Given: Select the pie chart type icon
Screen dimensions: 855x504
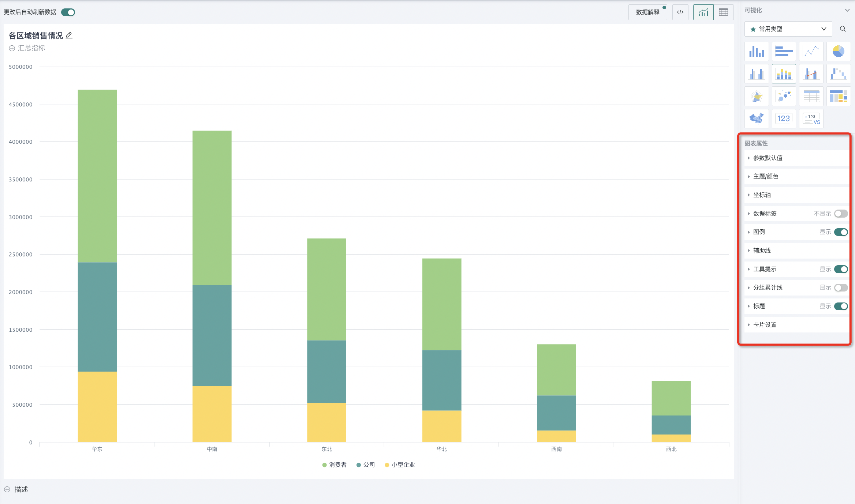Looking at the screenshot, I should coord(838,51).
